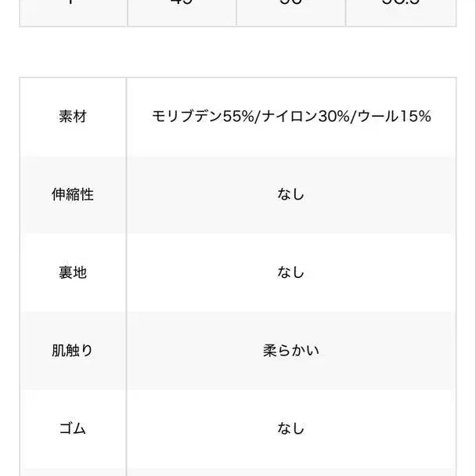Click the 伸縮性 row label
476x476 pixels.
point(73,194)
